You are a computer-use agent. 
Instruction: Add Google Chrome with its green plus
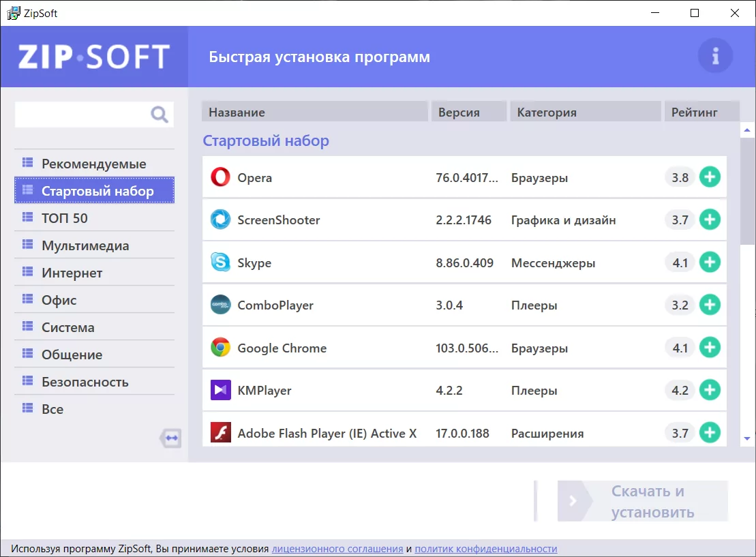(710, 347)
